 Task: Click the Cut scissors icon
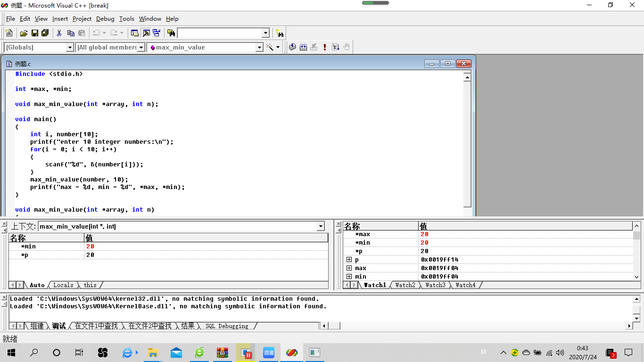[x=59, y=33]
